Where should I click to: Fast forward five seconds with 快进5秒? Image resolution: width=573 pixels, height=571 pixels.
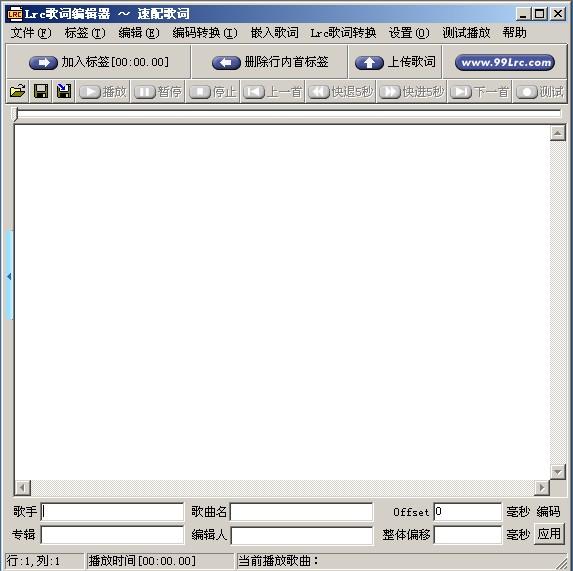[411, 92]
